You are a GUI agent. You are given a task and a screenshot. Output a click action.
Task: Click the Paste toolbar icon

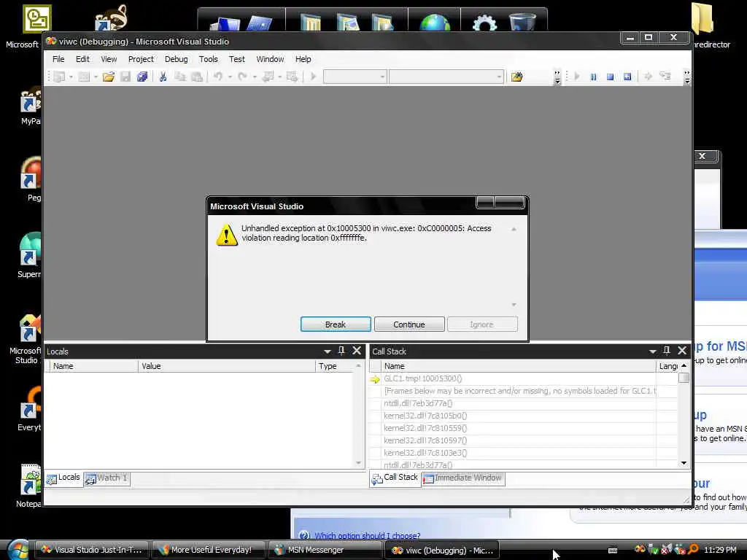[197, 77]
